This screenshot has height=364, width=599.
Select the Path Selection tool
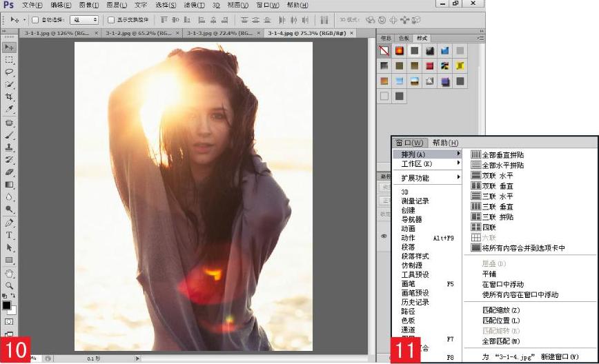click(x=9, y=247)
